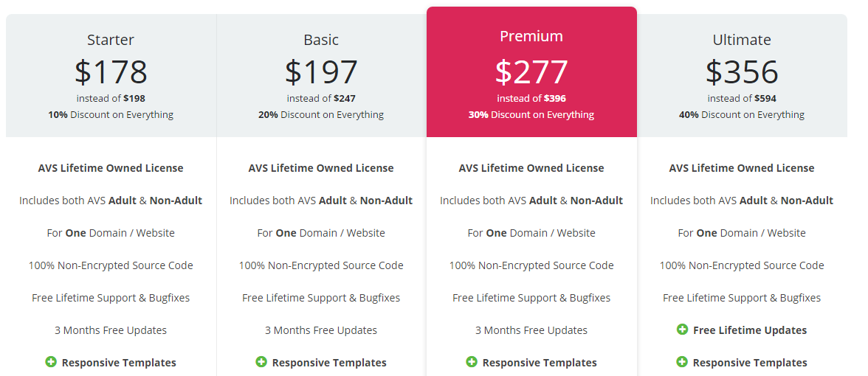
Task: Click the $277 Premium price
Action: coord(531,72)
